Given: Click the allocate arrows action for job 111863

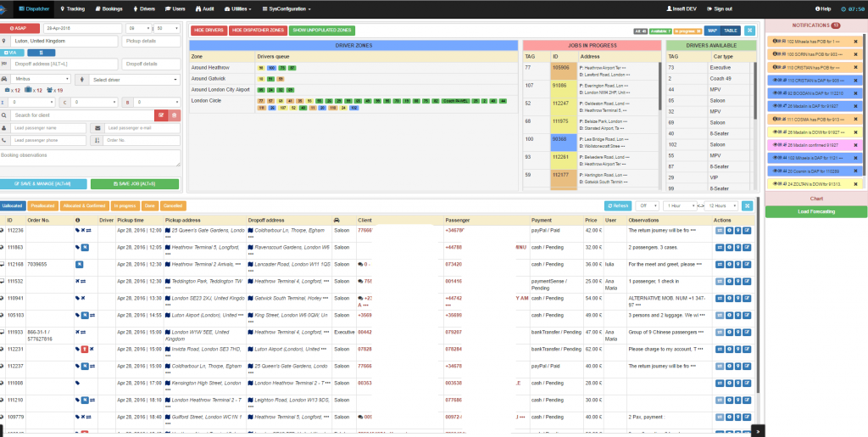Looking at the screenshot, I should pos(721,247).
